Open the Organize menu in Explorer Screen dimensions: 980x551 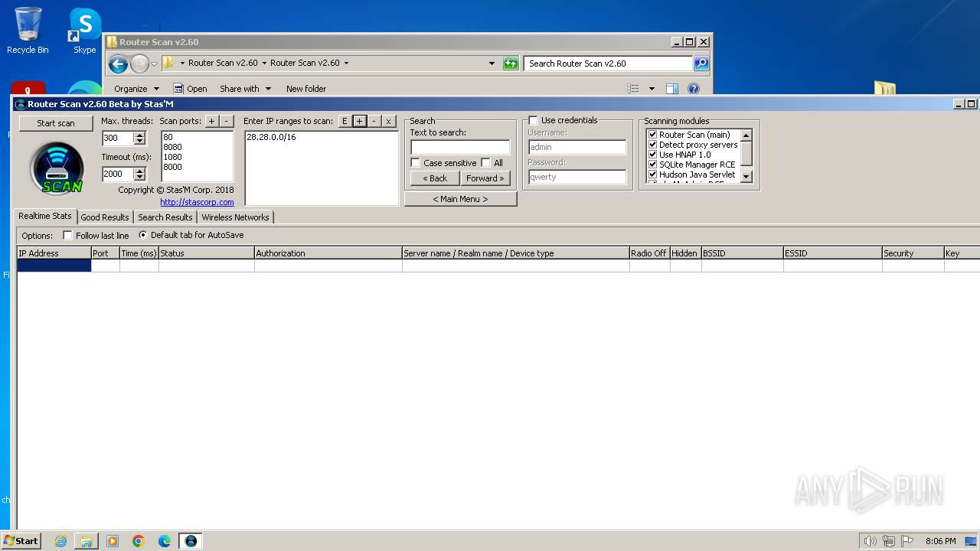[x=136, y=89]
